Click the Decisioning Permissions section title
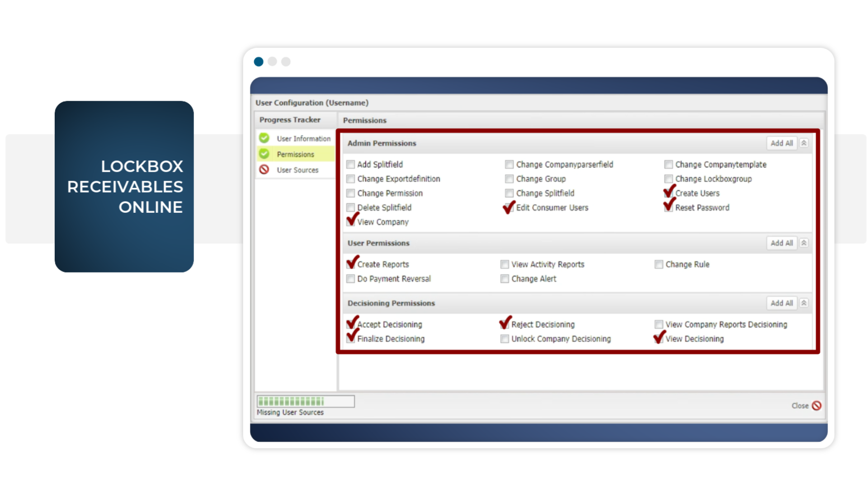Screen dimensions: 868x488 coord(391,303)
